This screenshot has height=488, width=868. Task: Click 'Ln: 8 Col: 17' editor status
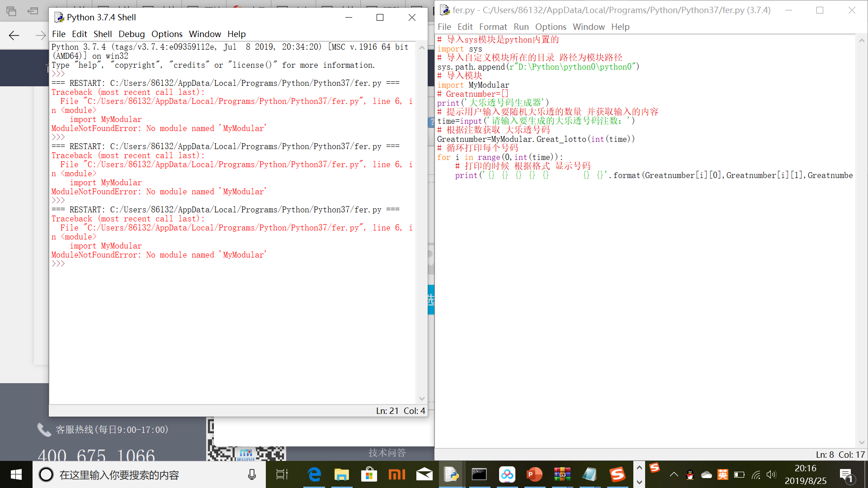(x=840, y=455)
